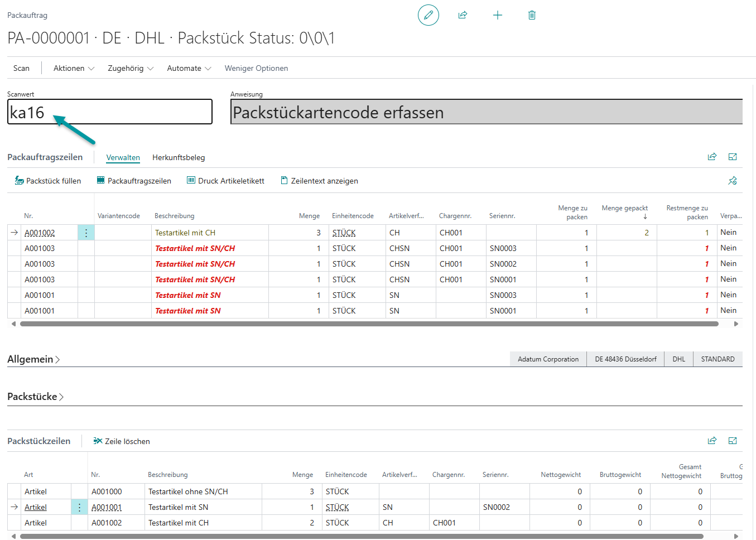Click Druck Artikeletikett button
This screenshot has height=540, width=756.
pyautogui.click(x=225, y=181)
